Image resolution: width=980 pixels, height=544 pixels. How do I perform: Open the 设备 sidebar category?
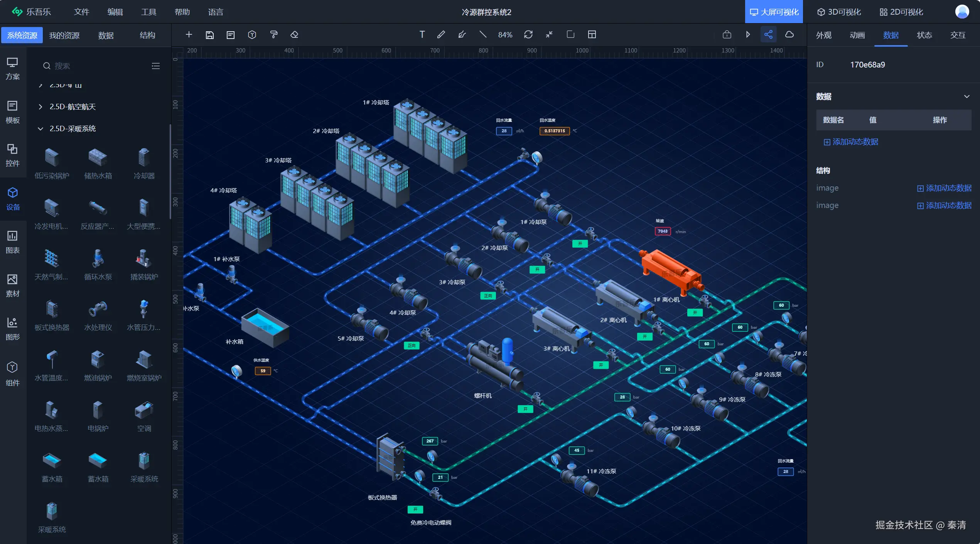pos(13,199)
